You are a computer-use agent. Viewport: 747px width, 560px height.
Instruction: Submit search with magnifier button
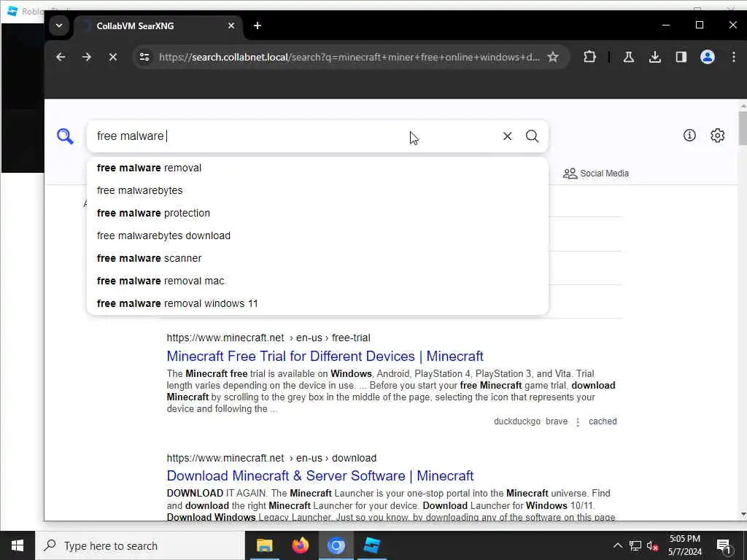[x=532, y=136]
